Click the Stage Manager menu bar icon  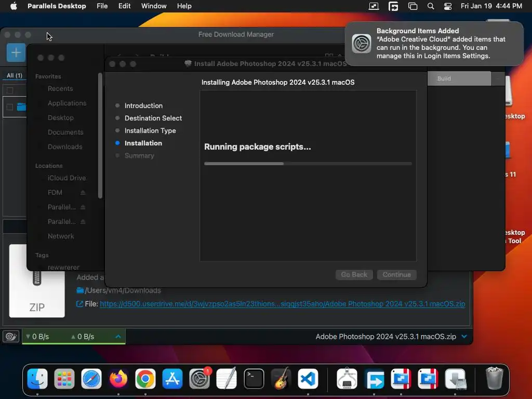[x=413, y=6]
